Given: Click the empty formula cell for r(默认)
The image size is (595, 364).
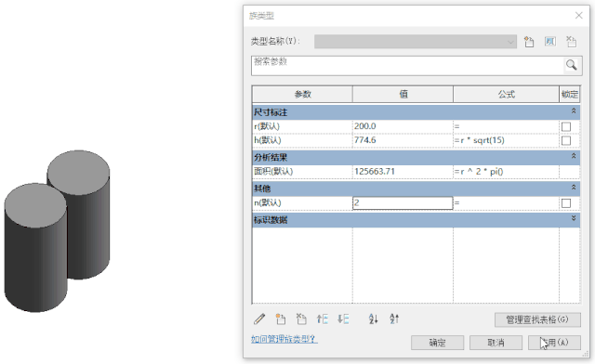Looking at the screenshot, I should coord(506,126).
